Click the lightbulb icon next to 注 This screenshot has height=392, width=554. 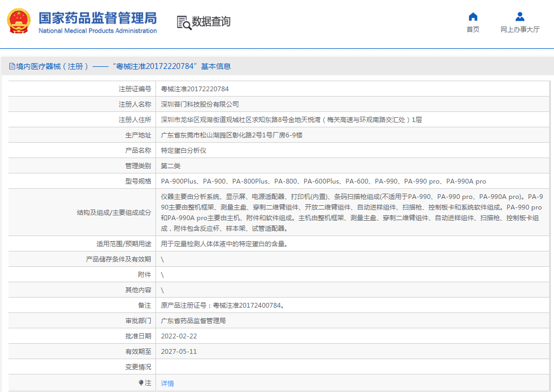pos(141,382)
